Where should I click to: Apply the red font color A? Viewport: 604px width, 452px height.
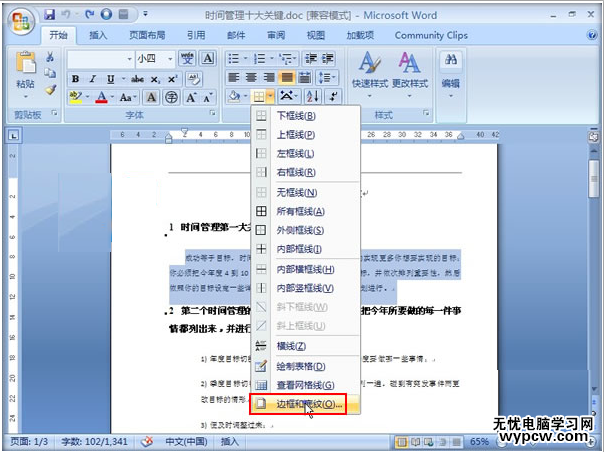tap(101, 97)
